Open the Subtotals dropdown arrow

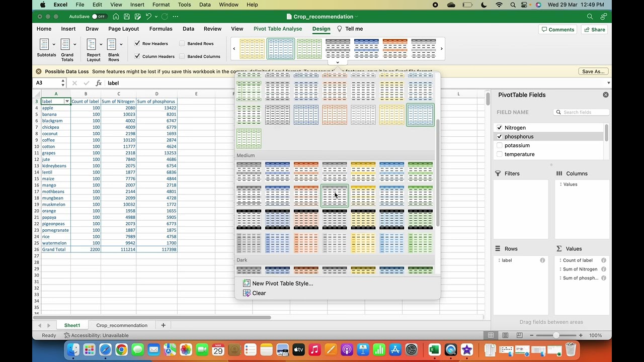coord(54,44)
